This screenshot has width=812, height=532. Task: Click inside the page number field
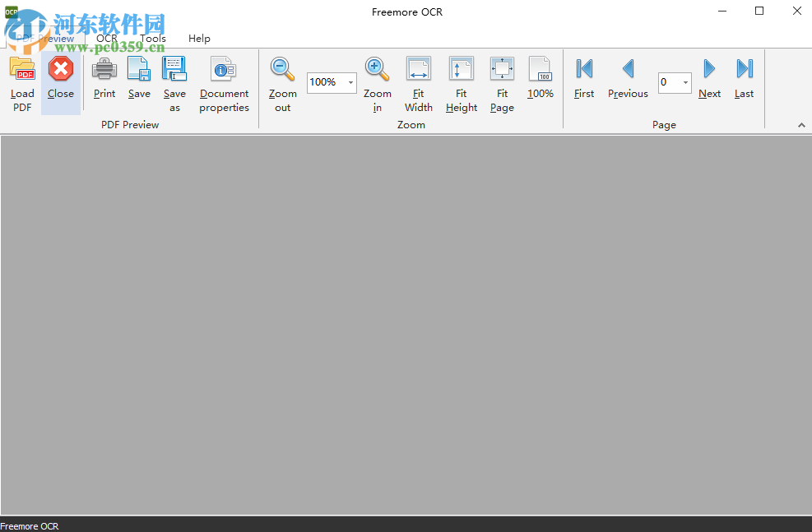(669, 82)
